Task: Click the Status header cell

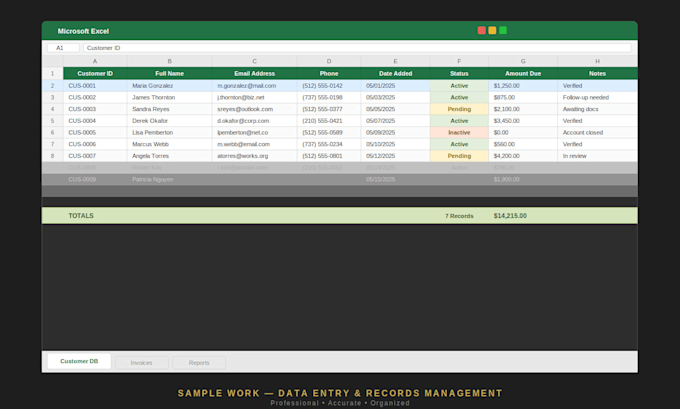Action: pyautogui.click(x=459, y=73)
